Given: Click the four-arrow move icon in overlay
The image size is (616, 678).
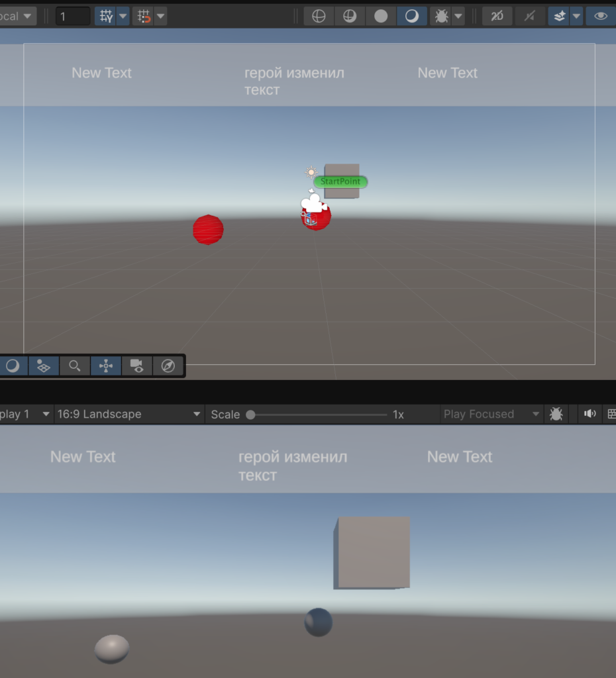Looking at the screenshot, I should [105, 365].
